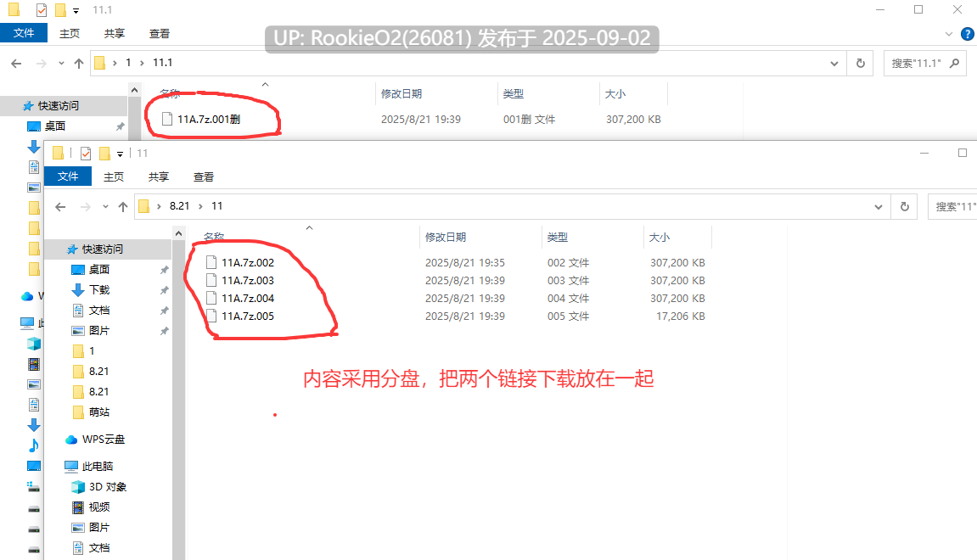Image resolution: width=977 pixels, height=560 pixels.
Task: Open quick access toolbar dropdown in the 11.1 title bar
Action: click(76, 10)
